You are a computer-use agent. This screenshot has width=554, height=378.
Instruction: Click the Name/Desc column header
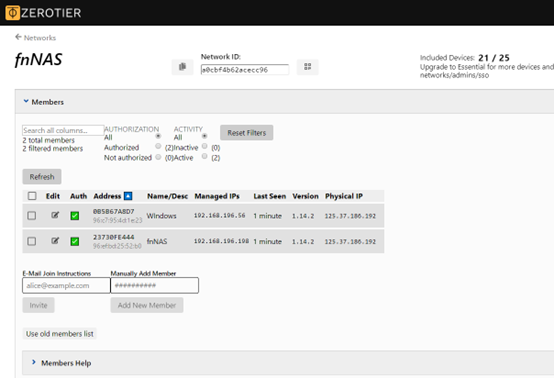167,196
